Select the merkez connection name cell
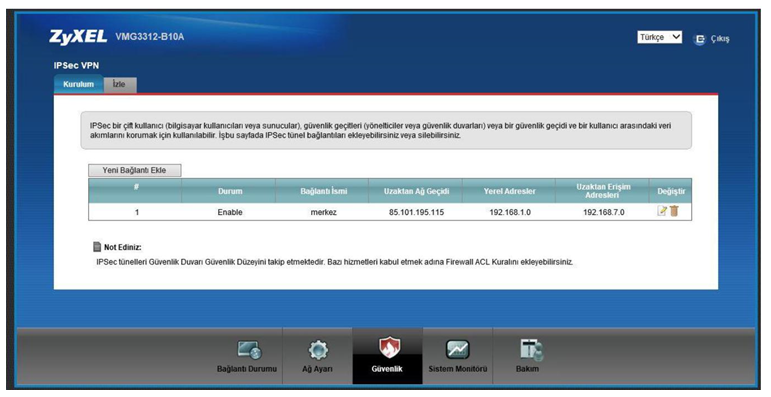This screenshot has height=397, width=771. [324, 212]
